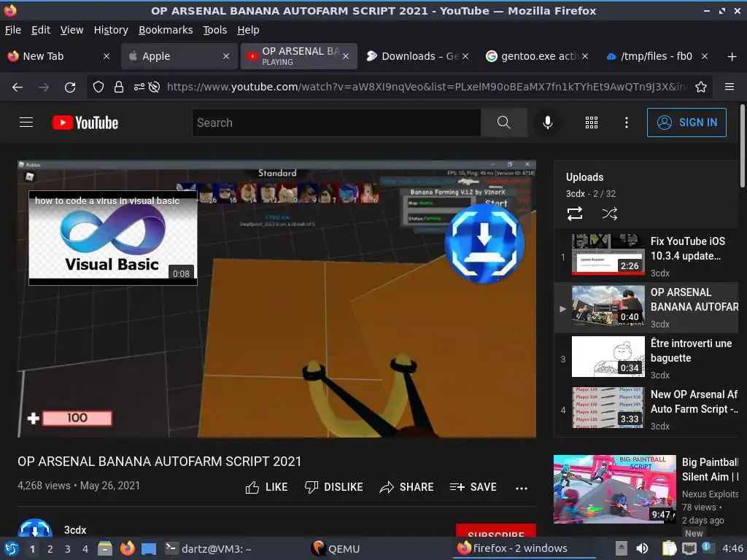Open the taskbar start menu icon

[x=12, y=548]
